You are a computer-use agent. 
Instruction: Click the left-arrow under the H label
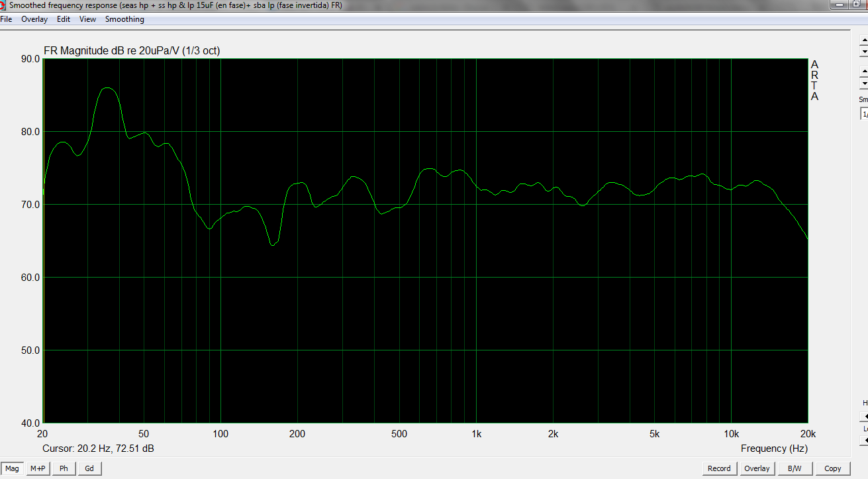[x=863, y=416]
